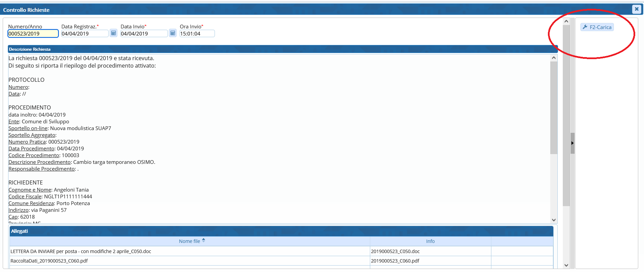The width and height of the screenshot is (644, 272).
Task: Click the Info column header
Action: [430, 241]
